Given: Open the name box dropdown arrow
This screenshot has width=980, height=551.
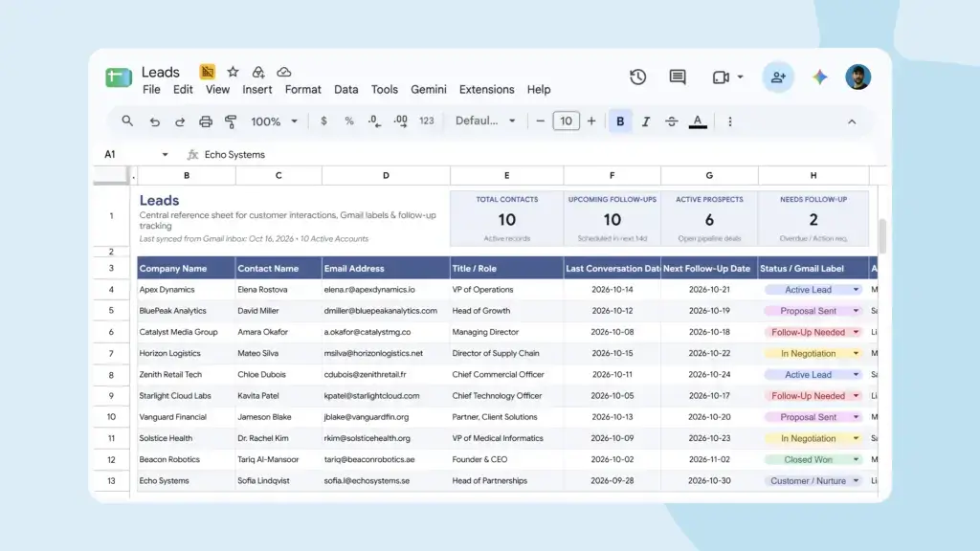Looking at the screenshot, I should (165, 154).
